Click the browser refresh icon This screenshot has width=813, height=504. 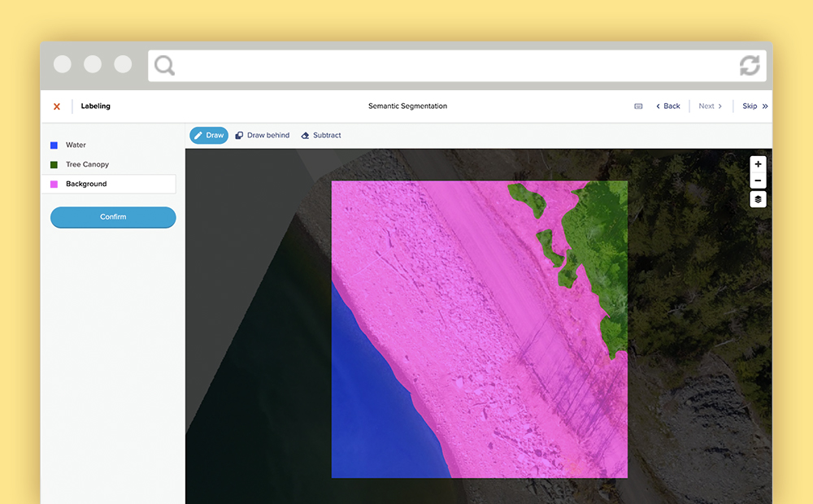[748, 66]
